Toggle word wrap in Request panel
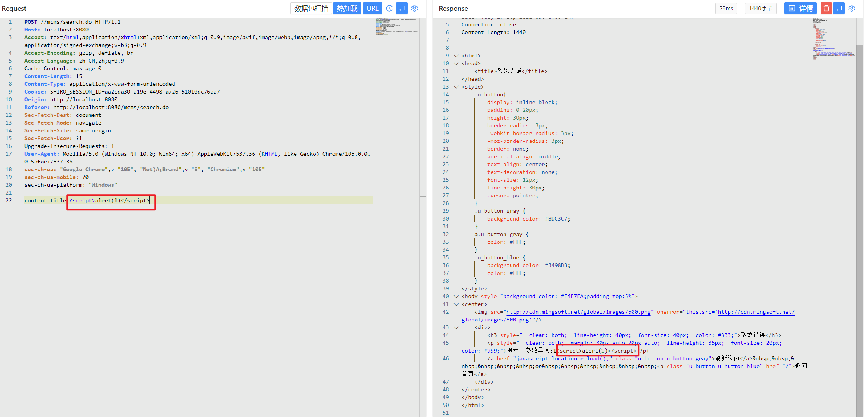The width and height of the screenshot is (868, 417). pyautogui.click(x=402, y=8)
